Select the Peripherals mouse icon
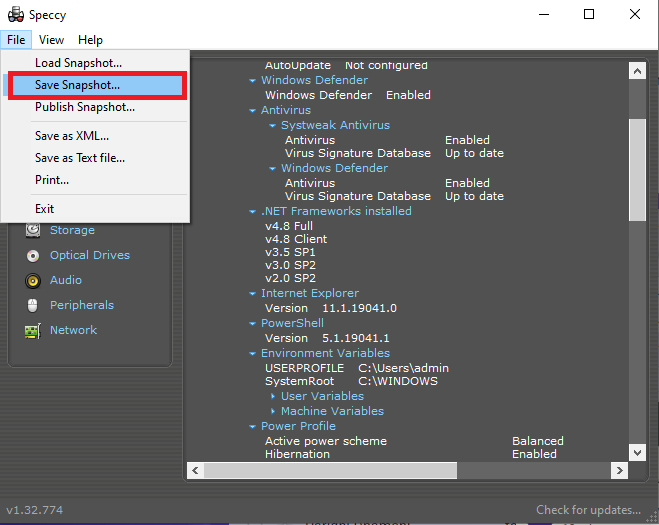This screenshot has height=525, width=659. click(x=33, y=306)
